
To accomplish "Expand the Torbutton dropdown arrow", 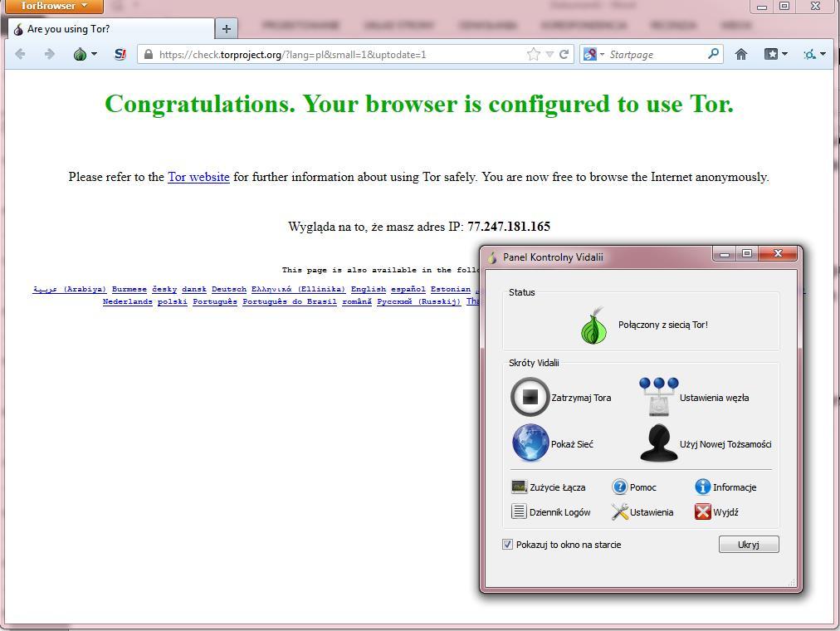I will click(95, 54).
